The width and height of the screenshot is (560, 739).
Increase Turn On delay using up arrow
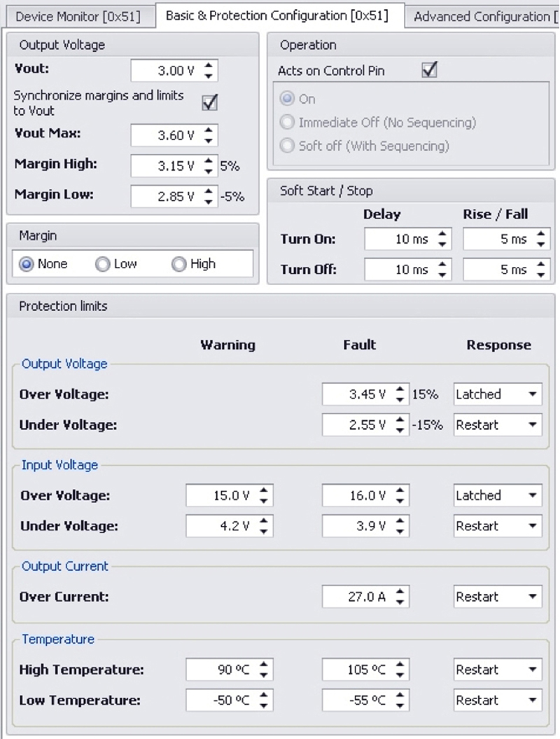click(442, 235)
